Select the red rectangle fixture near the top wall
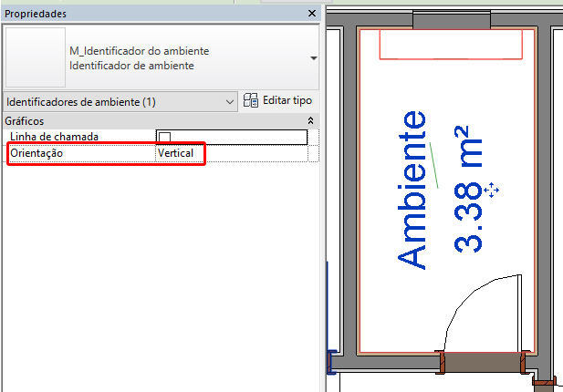Image resolution: width=563 pixels, height=392 pixels. pos(451,45)
